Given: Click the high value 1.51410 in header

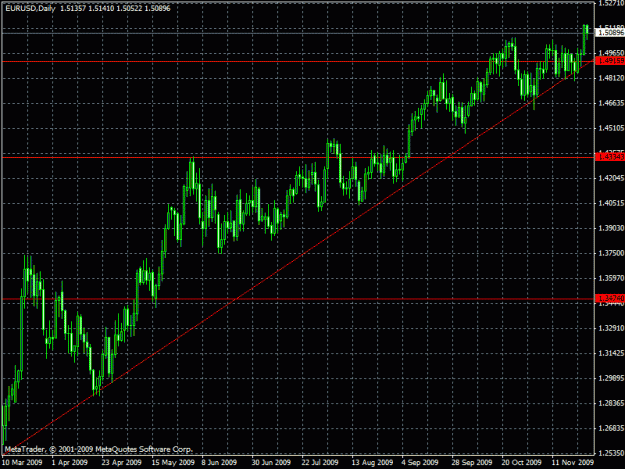Looking at the screenshot, I should (x=101, y=8).
